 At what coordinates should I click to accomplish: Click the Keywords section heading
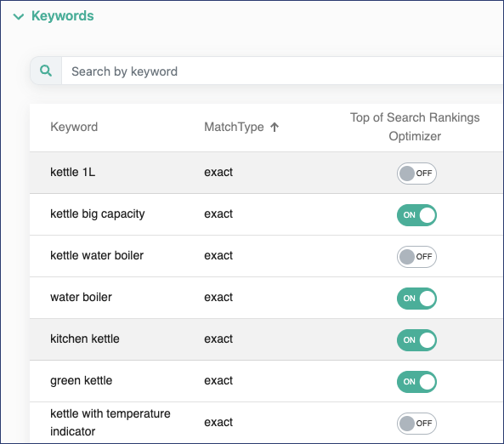pos(62,16)
